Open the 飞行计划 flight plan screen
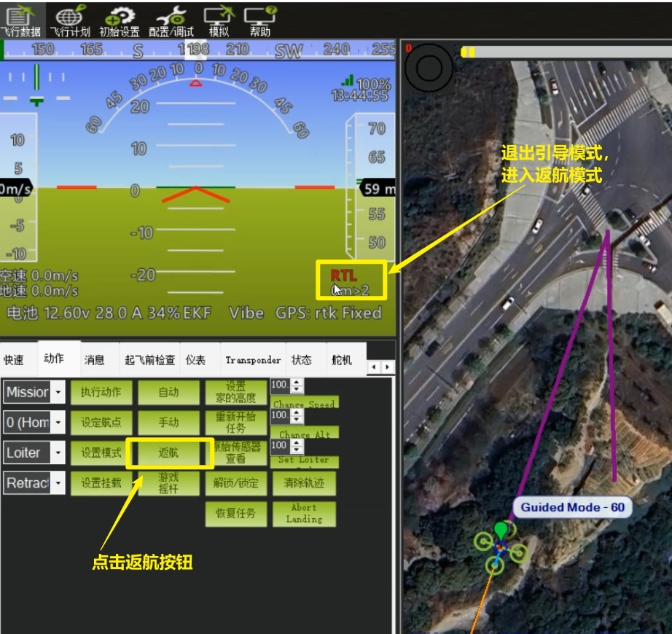The height and width of the screenshot is (634, 672). point(69,20)
